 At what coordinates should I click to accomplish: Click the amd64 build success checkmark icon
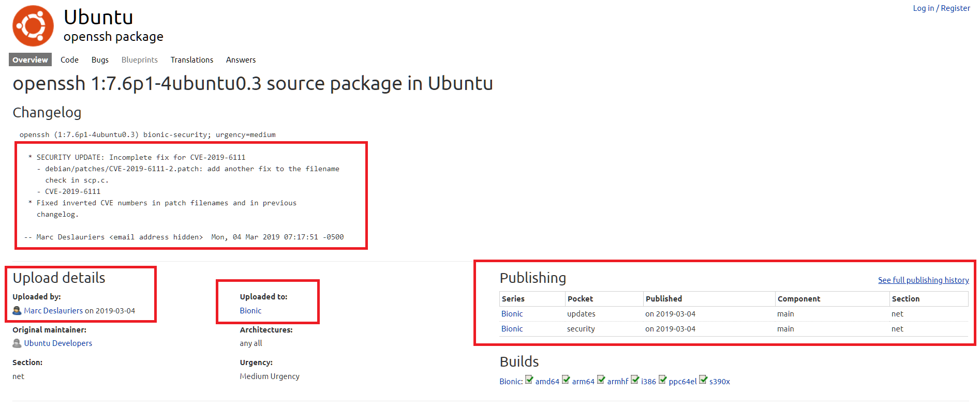(529, 380)
